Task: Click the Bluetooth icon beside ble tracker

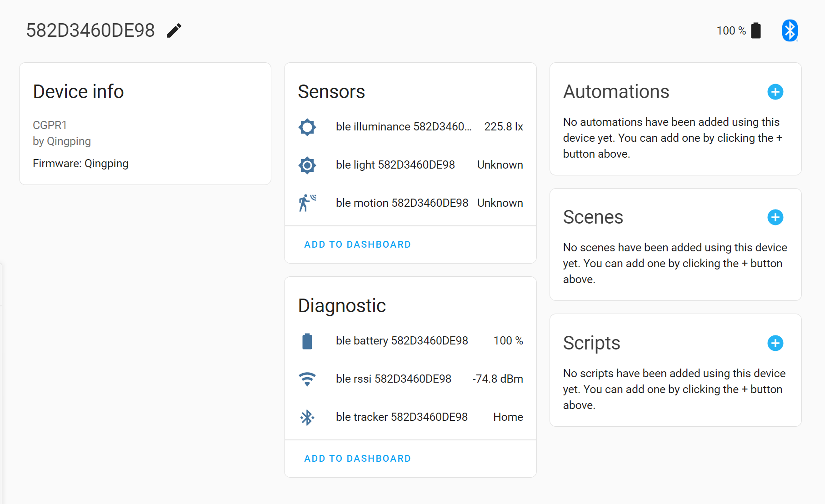Action: (x=307, y=417)
